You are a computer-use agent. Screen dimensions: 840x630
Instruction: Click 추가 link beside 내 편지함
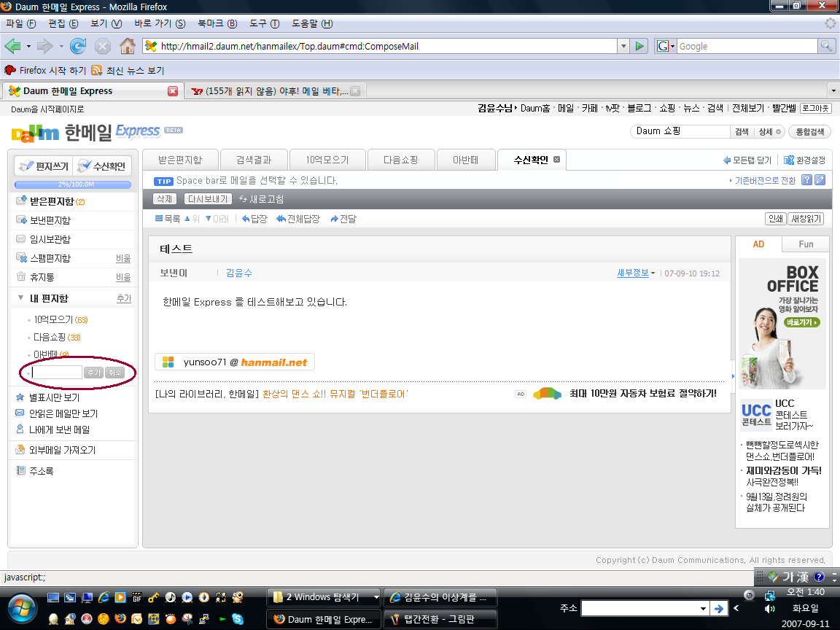click(124, 298)
